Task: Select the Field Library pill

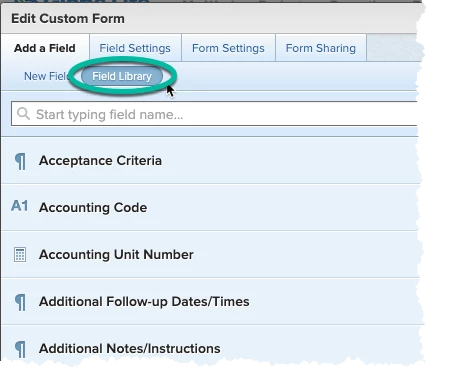Action: pyautogui.click(x=122, y=76)
